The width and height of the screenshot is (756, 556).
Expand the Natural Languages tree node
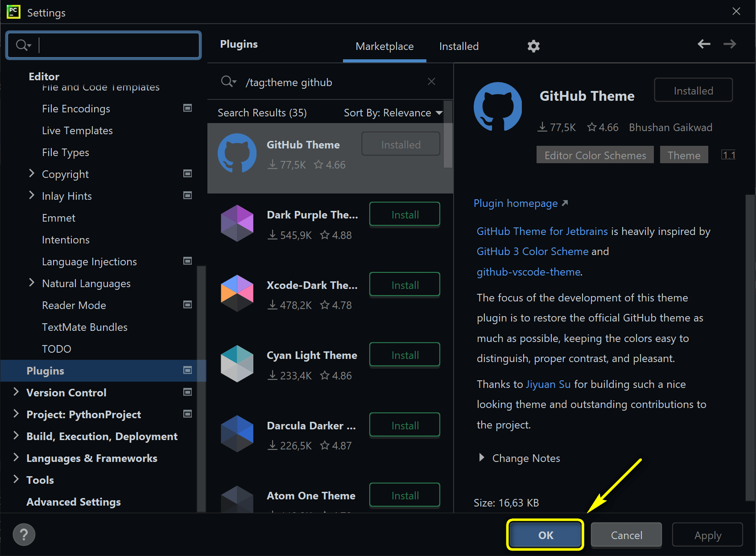tap(31, 282)
